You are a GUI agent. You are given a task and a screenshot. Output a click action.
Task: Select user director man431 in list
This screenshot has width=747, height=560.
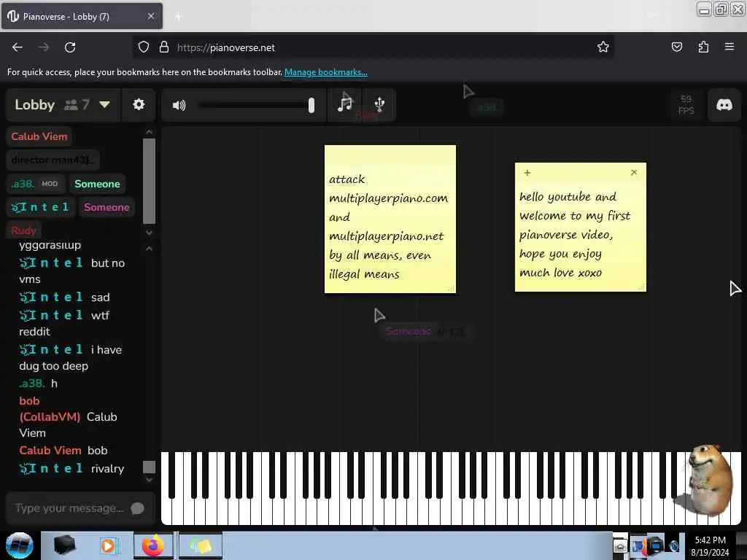click(x=53, y=160)
